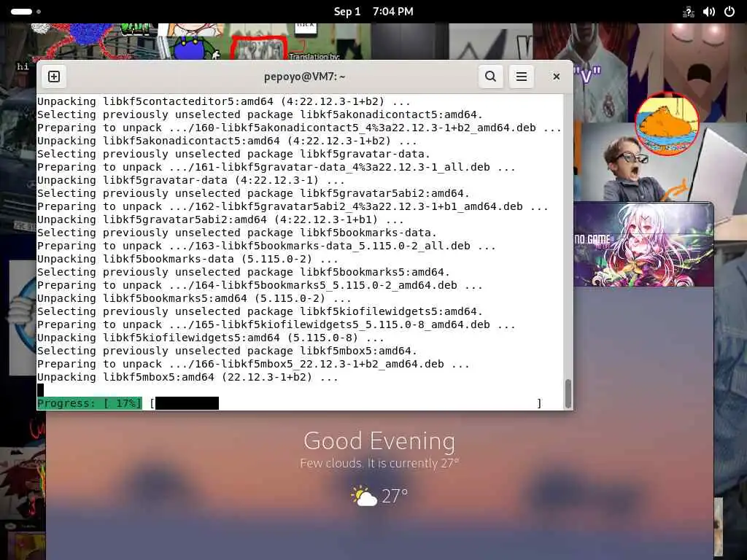
Task: Click the terminal vertical scrollbar
Action: 568,393
